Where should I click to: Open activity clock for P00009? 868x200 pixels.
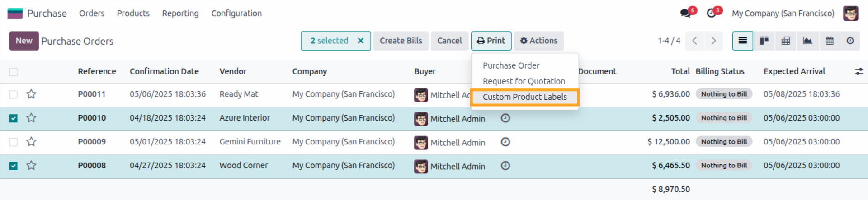pyautogui.click(x=505, y=142)
